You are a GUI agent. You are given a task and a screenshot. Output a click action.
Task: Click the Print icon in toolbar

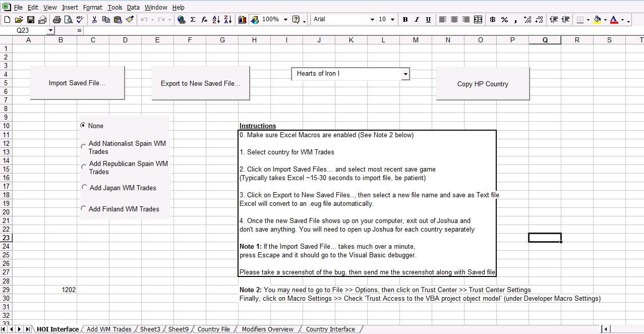click(56, 20)
